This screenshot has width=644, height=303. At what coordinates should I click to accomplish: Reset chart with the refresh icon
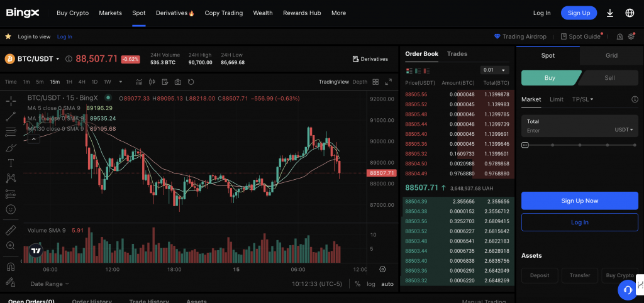[191, 82]
